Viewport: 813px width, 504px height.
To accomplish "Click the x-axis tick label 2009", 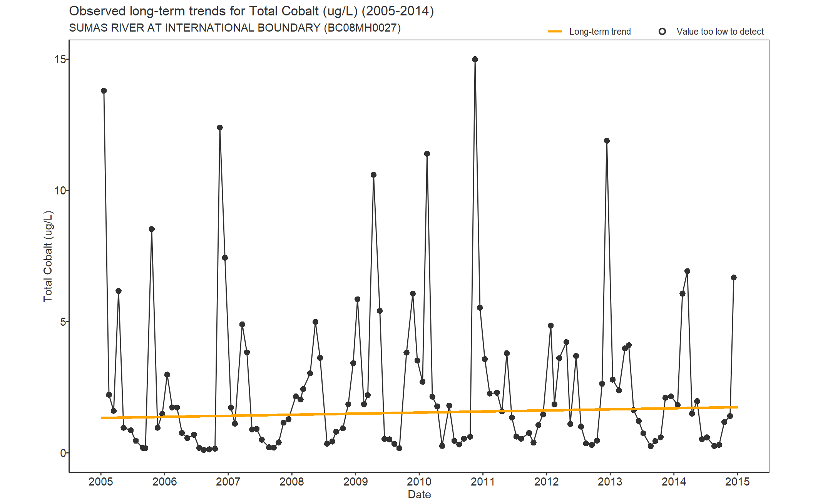I will (355, 482).
